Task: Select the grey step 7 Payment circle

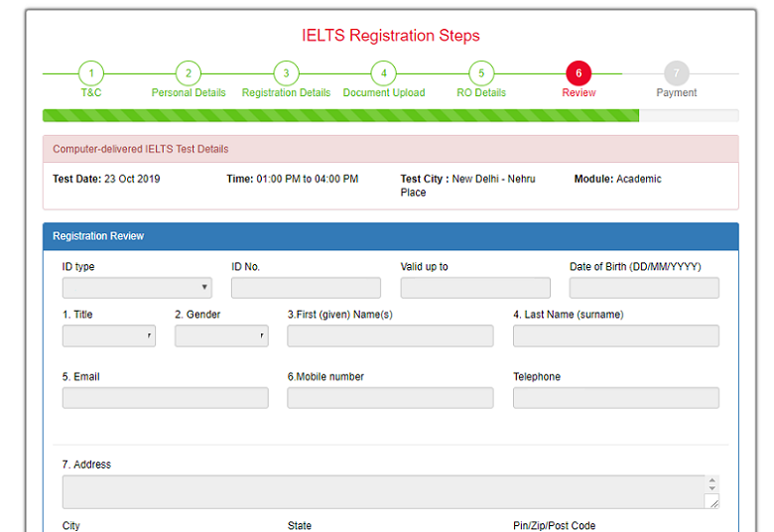Action: pos(676,73)
